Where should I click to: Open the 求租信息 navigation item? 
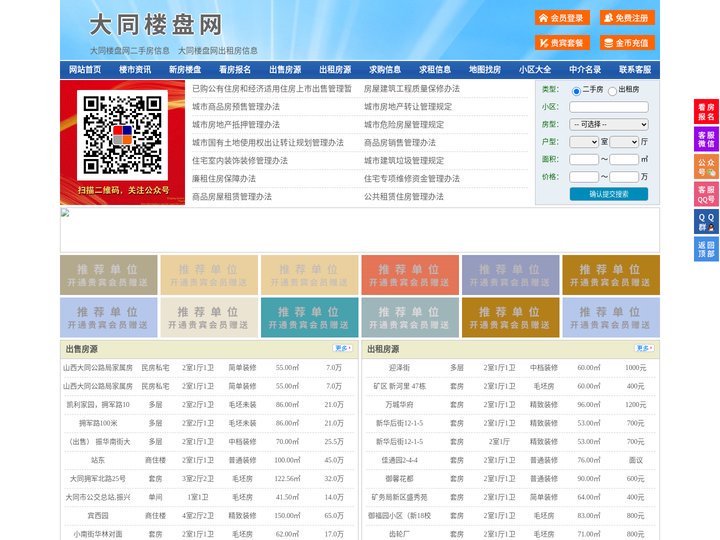(435, 70)
